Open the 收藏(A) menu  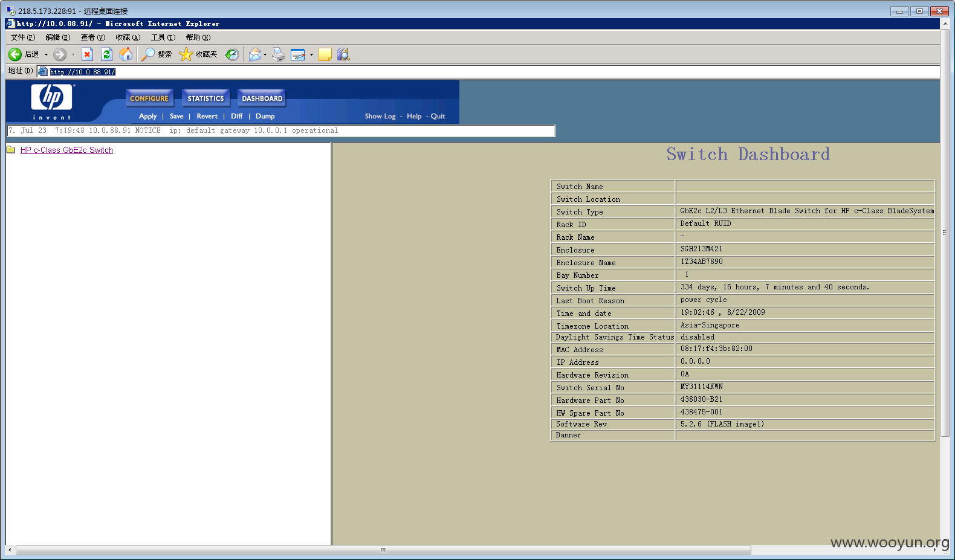tap(128, 37)
